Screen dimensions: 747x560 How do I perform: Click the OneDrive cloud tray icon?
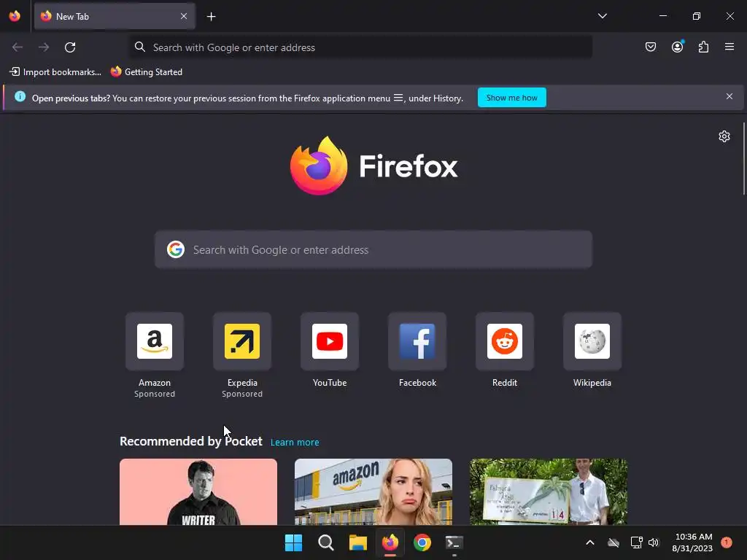(614, 542)
